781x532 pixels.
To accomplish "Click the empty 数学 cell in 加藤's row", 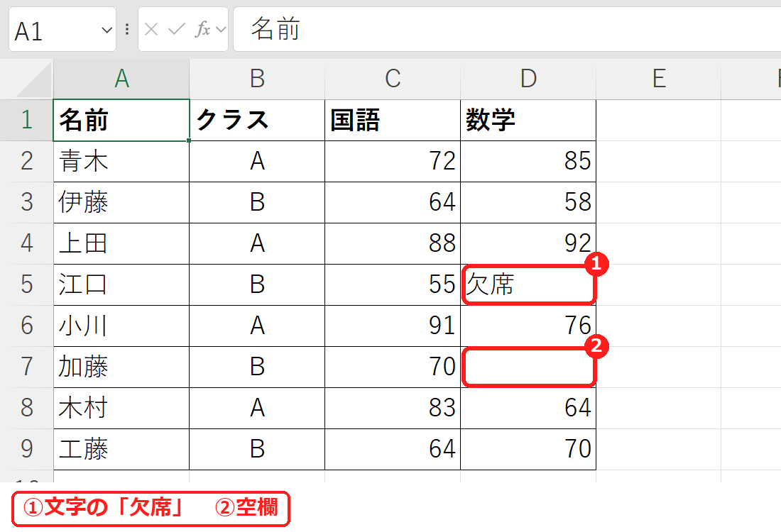I will coord(528,367).
